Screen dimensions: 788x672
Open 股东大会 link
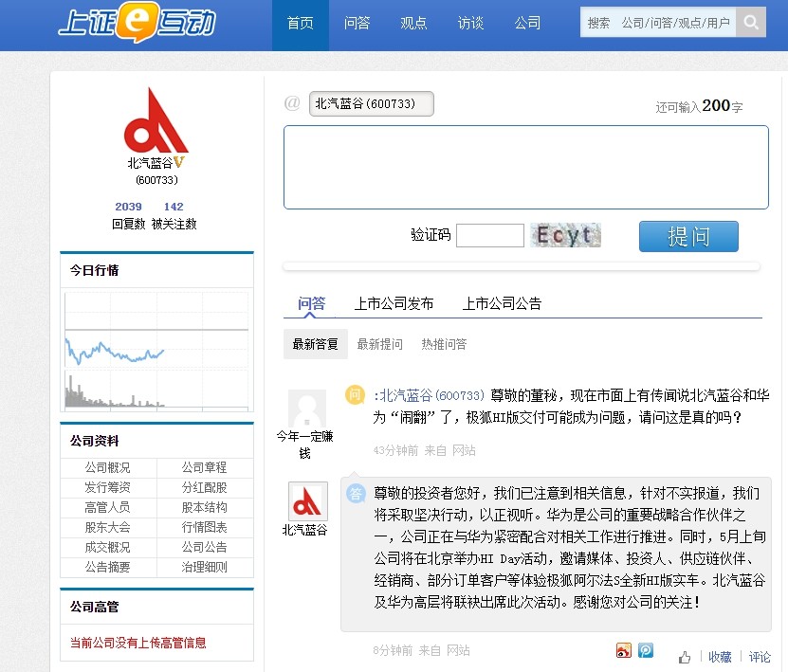click(107, 527)
